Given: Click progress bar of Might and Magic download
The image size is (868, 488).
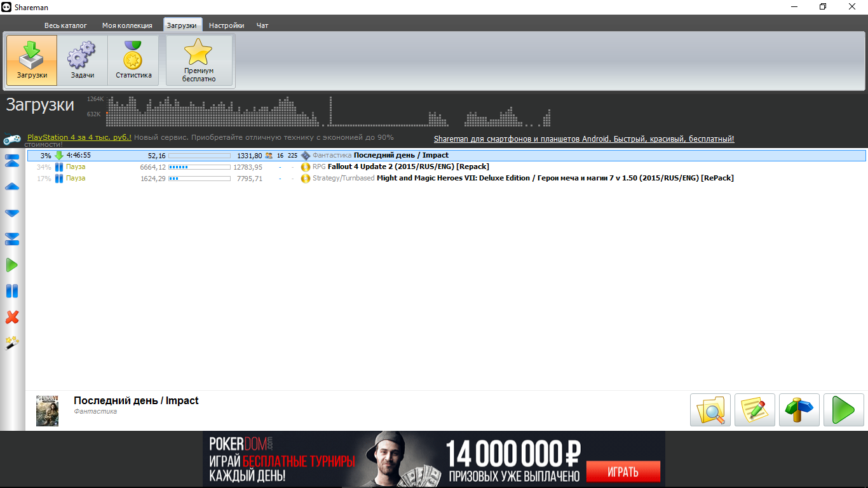Looking at the screenshot, I should pyautogui.click(x=200, y=179).
